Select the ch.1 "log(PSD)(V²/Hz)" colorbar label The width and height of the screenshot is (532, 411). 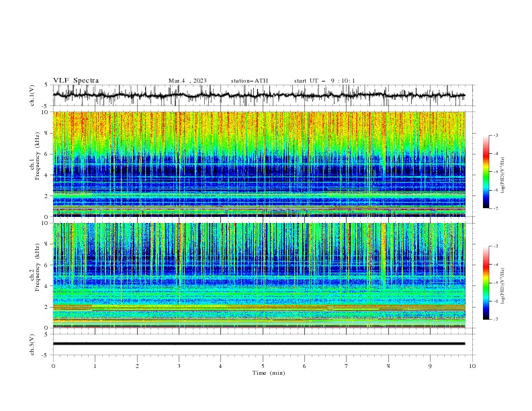(503, 175)
